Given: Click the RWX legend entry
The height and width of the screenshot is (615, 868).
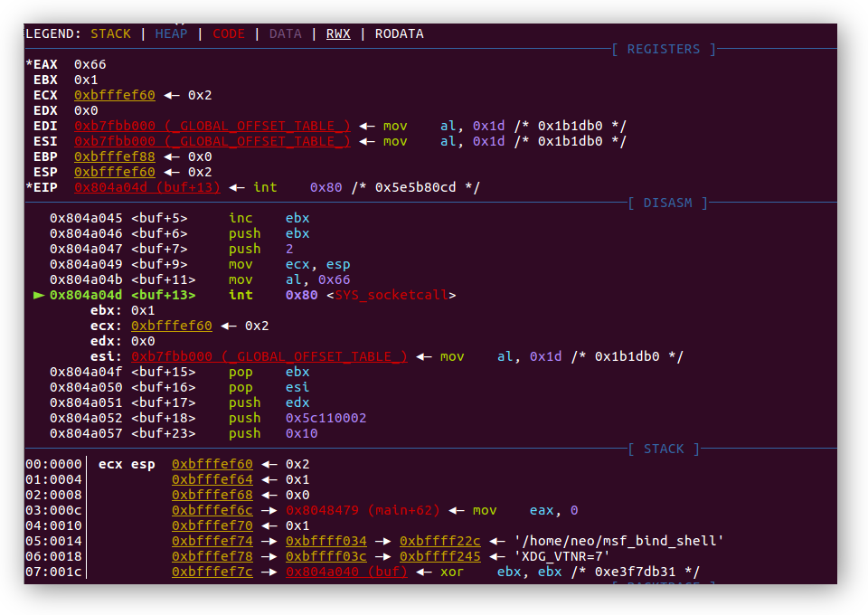Looking at the screenshot, I should [337, 33].
